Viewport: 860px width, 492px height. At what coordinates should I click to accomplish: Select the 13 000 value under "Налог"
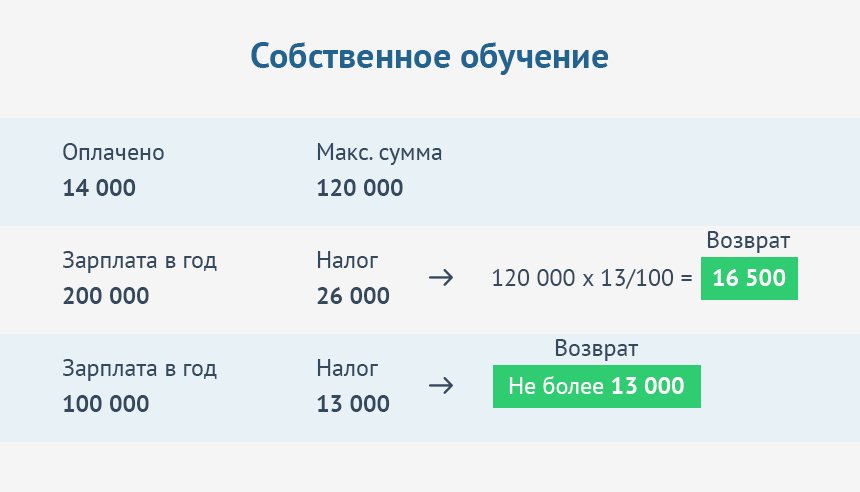pyautogui.click(x=353, y=404)
